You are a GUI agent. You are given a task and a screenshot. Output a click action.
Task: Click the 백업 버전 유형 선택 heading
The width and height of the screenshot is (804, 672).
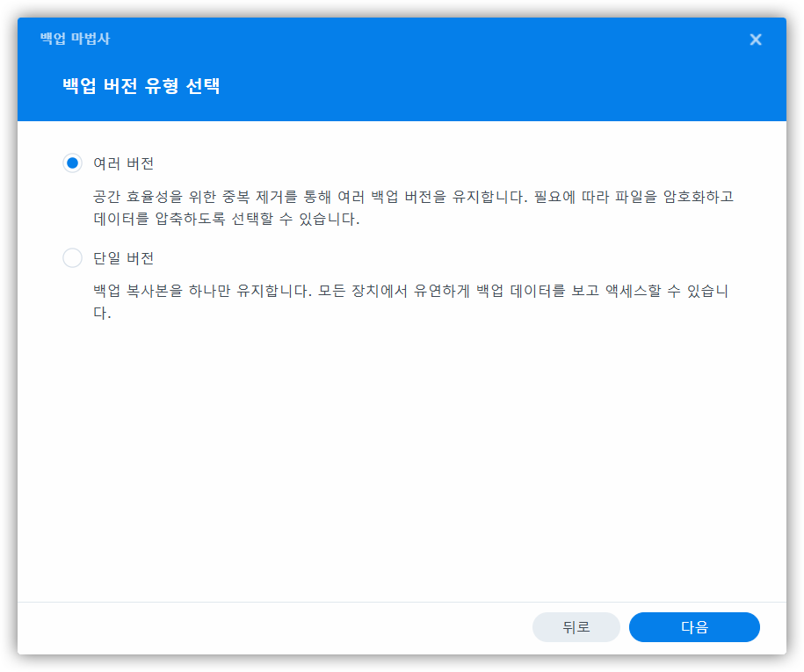pos(141,86)
